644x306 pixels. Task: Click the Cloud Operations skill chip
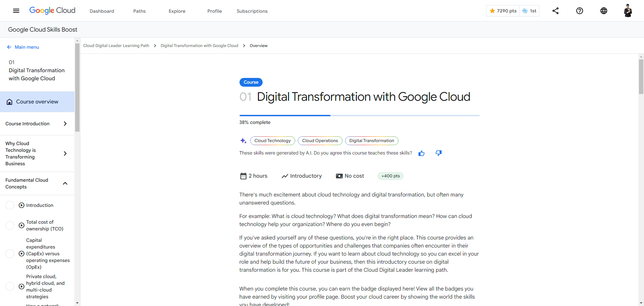pyautogui.click(x=320, y=141)
